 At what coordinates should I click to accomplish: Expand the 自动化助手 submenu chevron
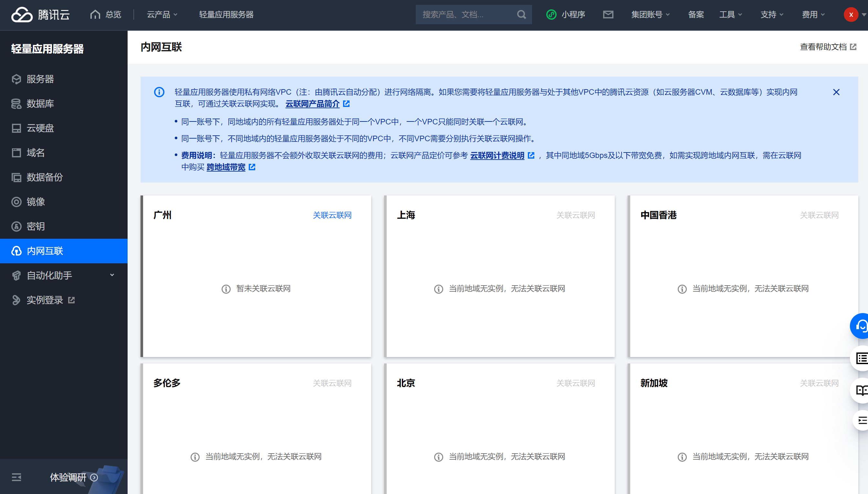click(x=112, y=275)
